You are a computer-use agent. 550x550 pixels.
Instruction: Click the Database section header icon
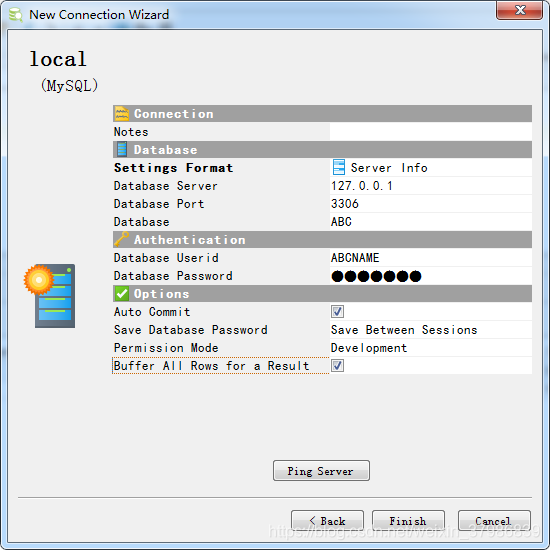click(x=122, y=150)
